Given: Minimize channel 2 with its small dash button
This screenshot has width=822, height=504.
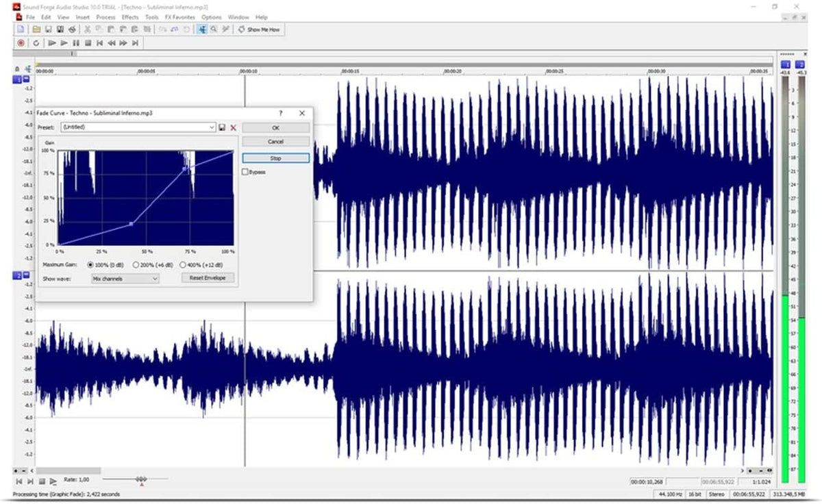Looking at the screenshot, I should (26, 275).
